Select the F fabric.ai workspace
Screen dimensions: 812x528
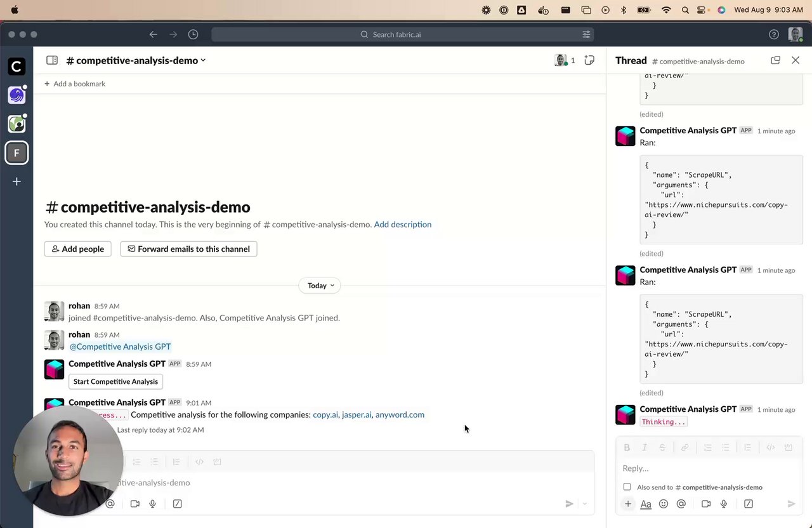[x=16, y=153]
